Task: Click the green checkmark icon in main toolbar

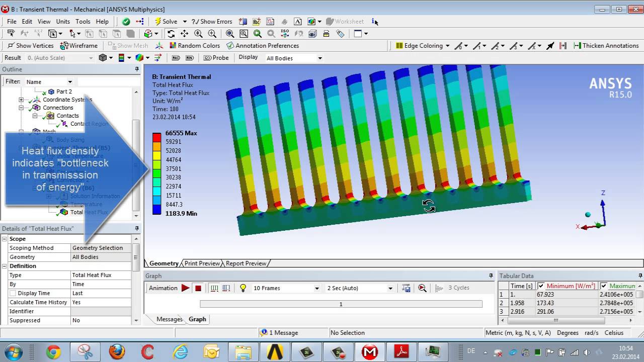Action: 126,22
